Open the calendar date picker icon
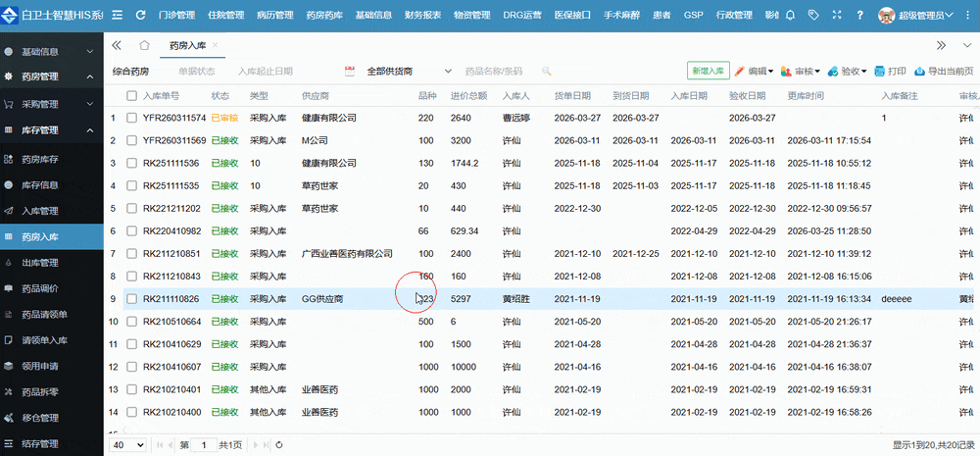Image resolution: width=980 pixels, height=456 pixels. [349, 72]
